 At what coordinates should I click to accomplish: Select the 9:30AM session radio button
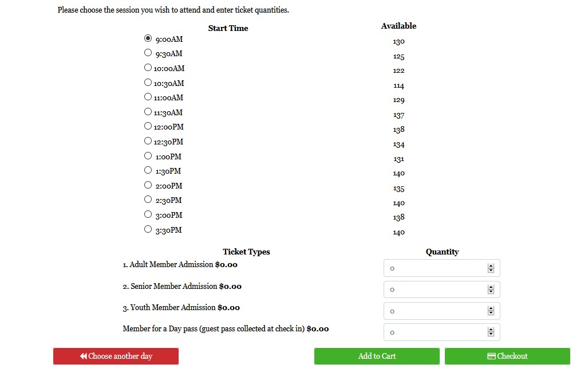tap(148, 53)
